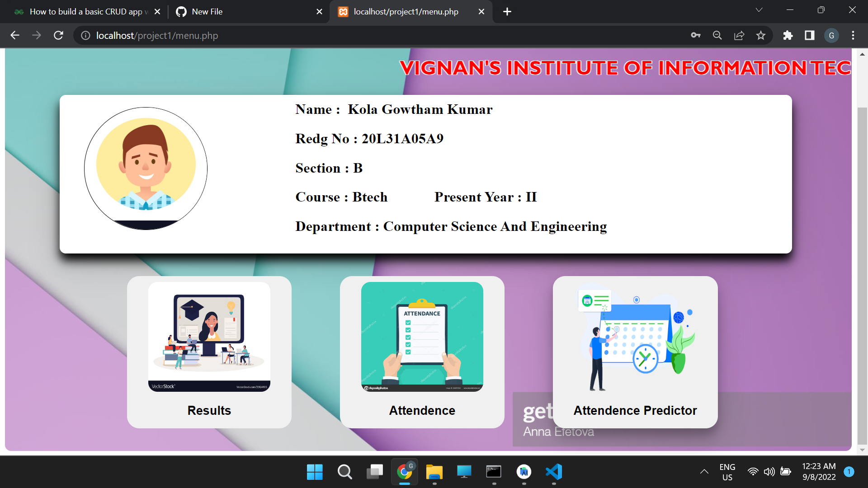Open the password manager key icon
The height and width of the screenshot is (488, 868).
click(x=696, y=35)
